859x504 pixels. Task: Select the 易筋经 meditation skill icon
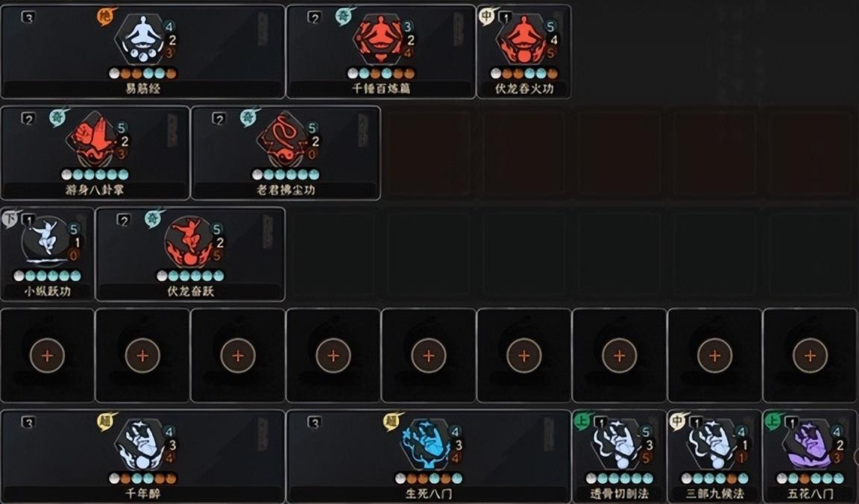point(142,40)
